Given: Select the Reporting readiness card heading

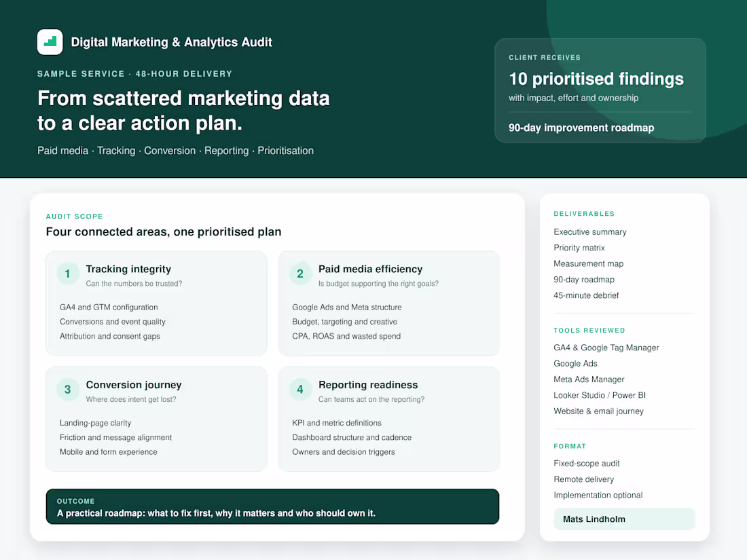Looking at the screenshot, I should 368,385.
